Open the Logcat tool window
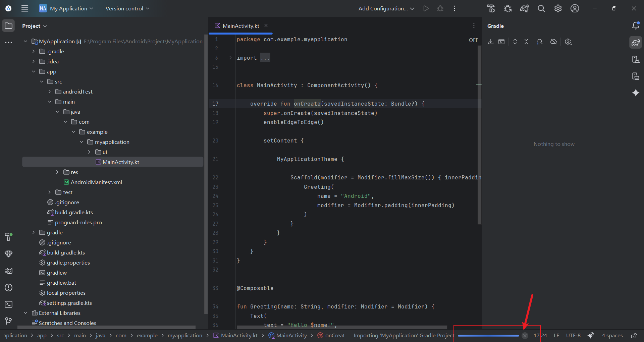The height and width of the screenshot is (342, 644). [x=9, y=271]
